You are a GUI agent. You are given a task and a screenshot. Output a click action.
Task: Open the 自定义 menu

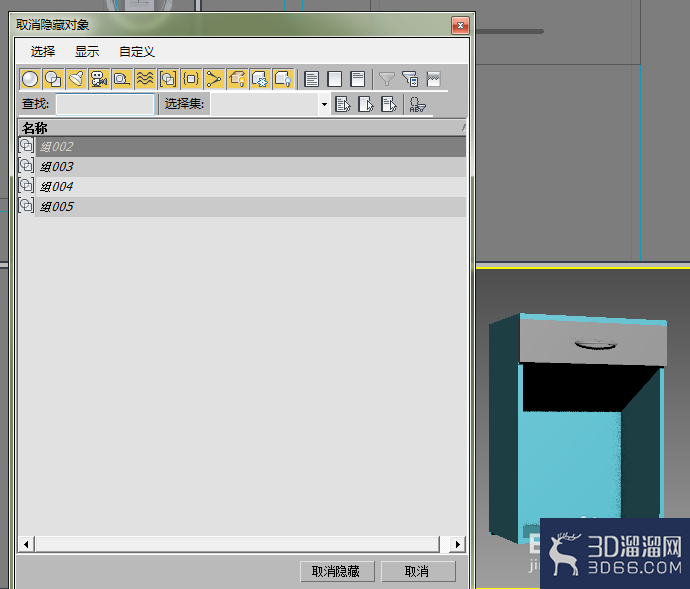137,52
